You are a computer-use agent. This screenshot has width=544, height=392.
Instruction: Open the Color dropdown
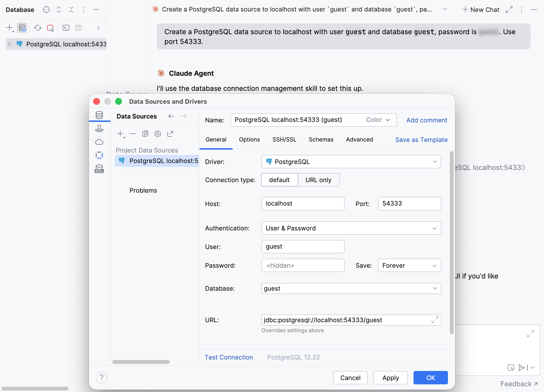378,120
